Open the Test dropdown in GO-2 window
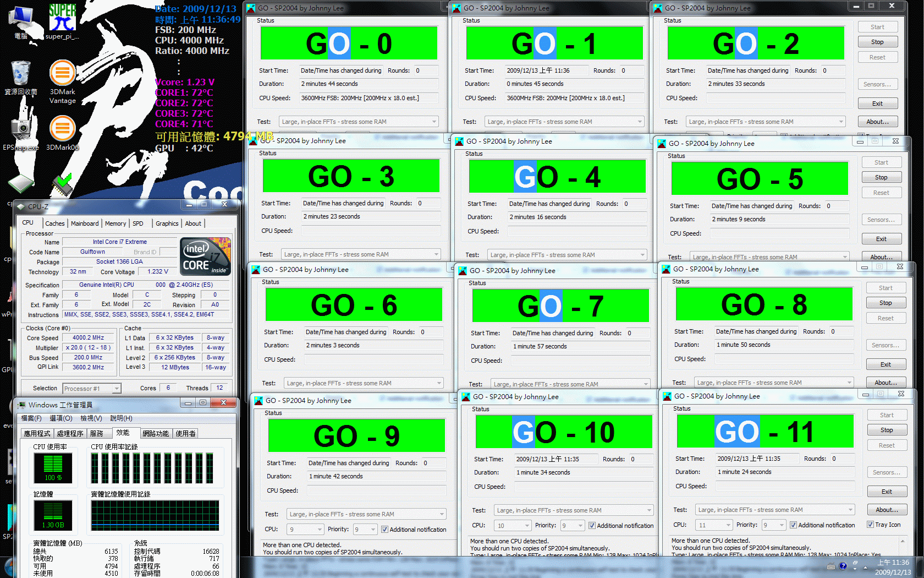 (766, 122)
